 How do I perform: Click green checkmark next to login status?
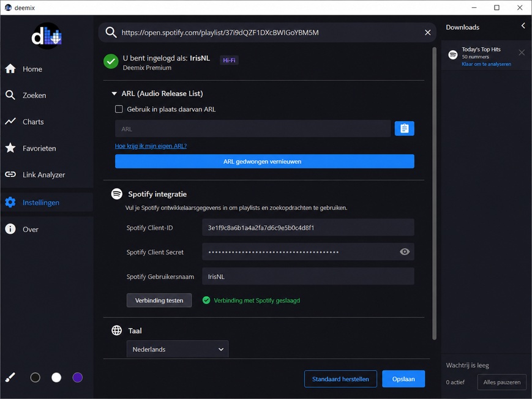(111, 61)
